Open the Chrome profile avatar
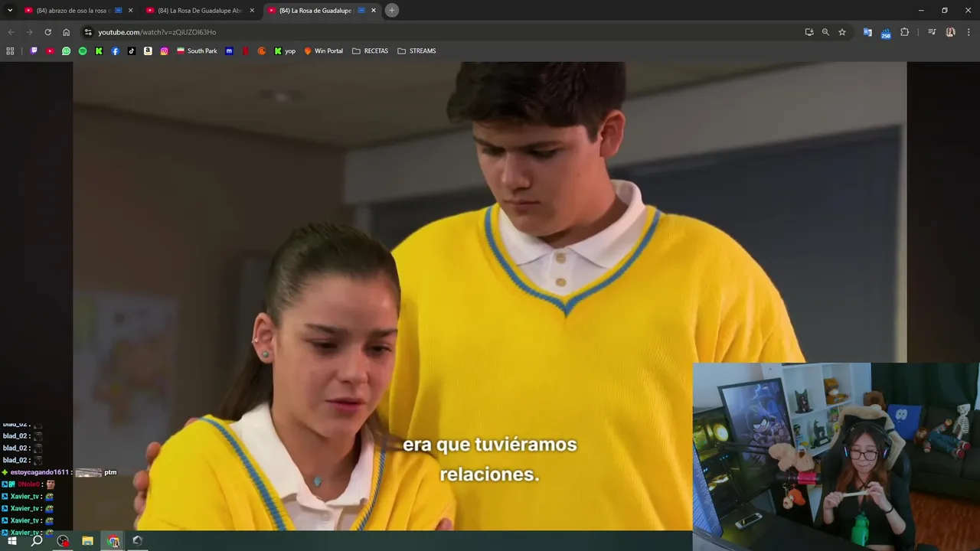This screenshot has width=980, height=551. click(x=950, y=32)
